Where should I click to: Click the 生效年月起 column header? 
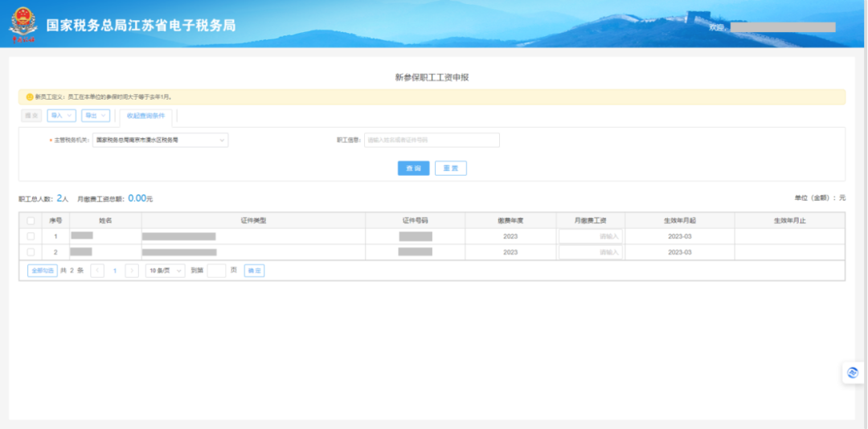[680, 220]
